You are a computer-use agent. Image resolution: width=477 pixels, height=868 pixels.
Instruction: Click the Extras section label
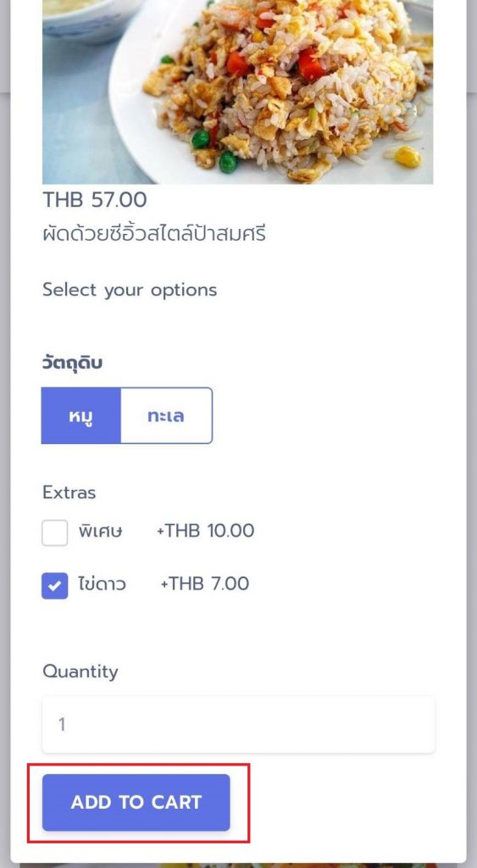click(69, 492)
